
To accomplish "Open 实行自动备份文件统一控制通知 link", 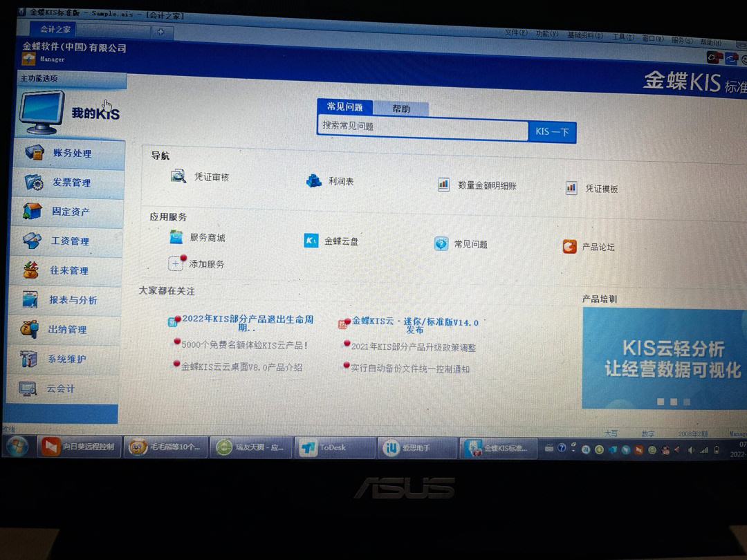I will (x=410, y=368).
